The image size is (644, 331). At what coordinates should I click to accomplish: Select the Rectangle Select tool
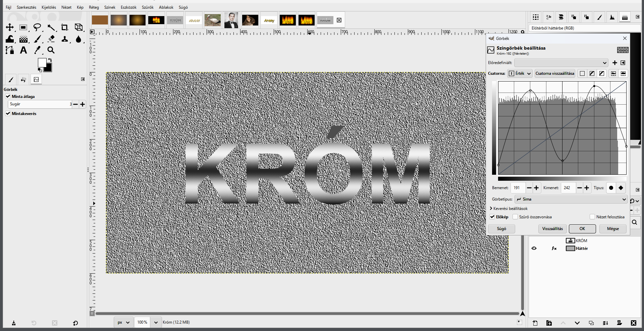pos(23,27)
